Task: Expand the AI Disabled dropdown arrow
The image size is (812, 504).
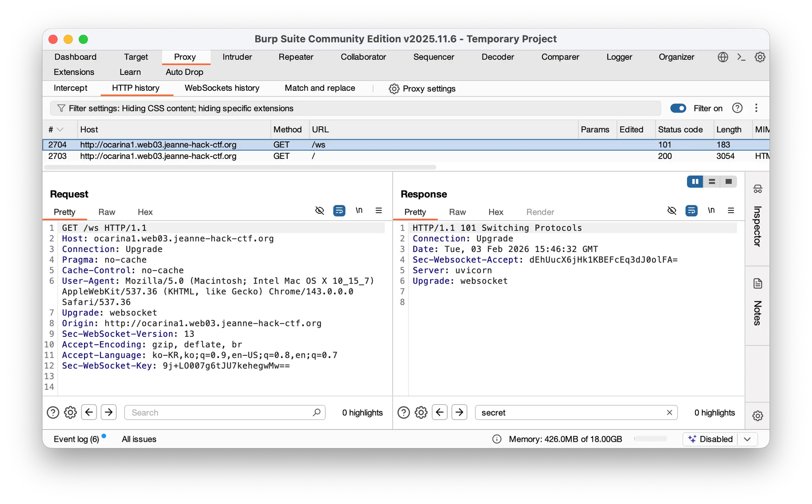Action: coord(747,439)
